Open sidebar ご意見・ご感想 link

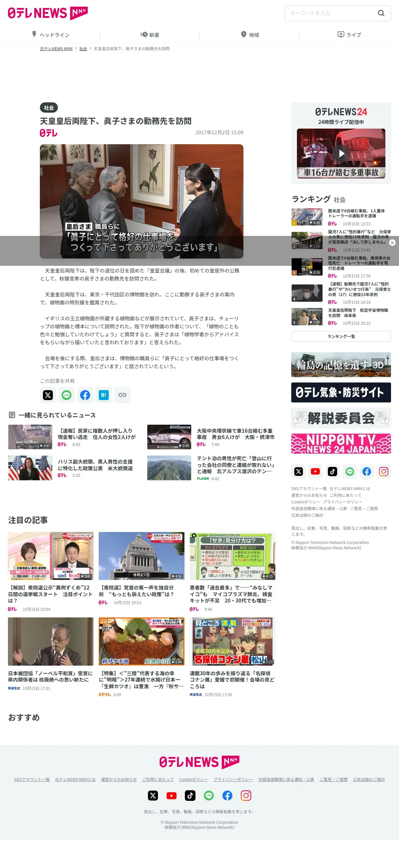[363, 508]
